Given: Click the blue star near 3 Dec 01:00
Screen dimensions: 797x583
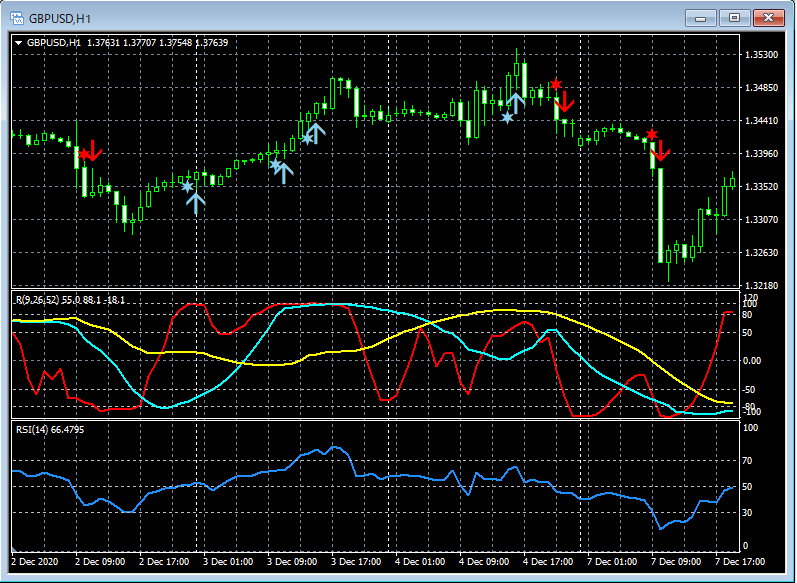Looking at the screenshot, I should pos(186,186).
